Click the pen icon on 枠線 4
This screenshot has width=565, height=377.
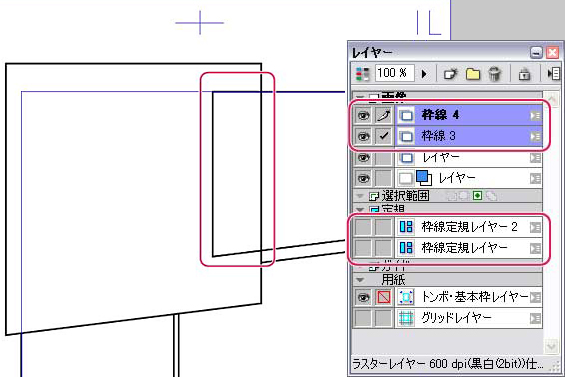(383, 115)
